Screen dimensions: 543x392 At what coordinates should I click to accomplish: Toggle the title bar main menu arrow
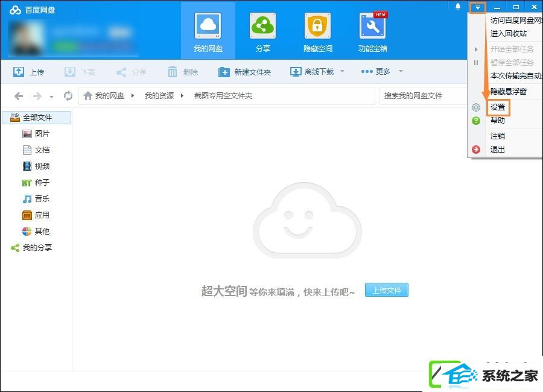(x=478, y=7)
